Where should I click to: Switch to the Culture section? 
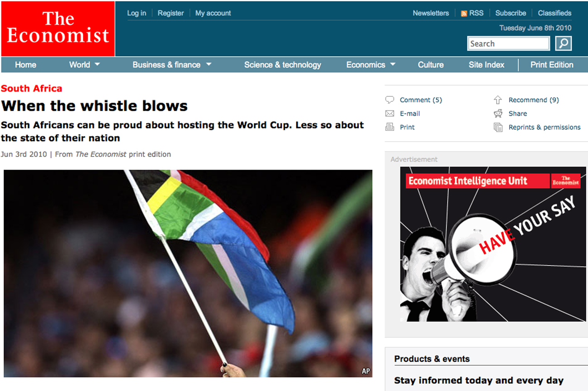430,65
